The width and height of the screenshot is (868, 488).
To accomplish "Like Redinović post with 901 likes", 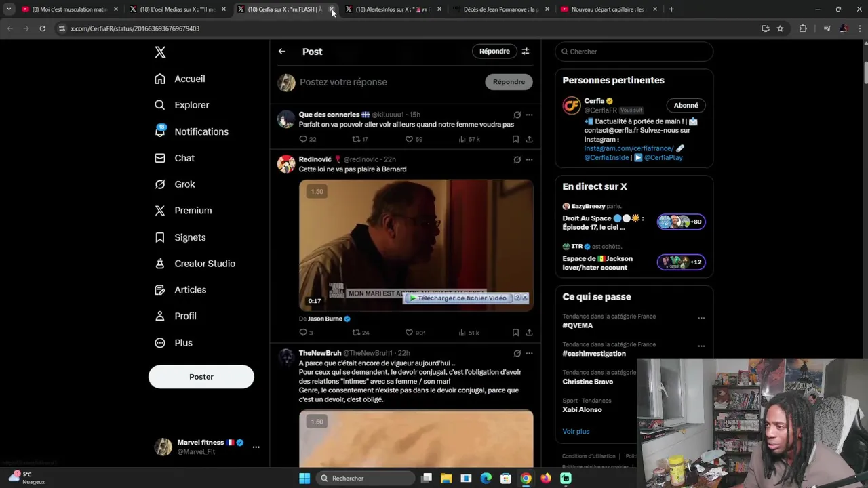I will [415, 333].
